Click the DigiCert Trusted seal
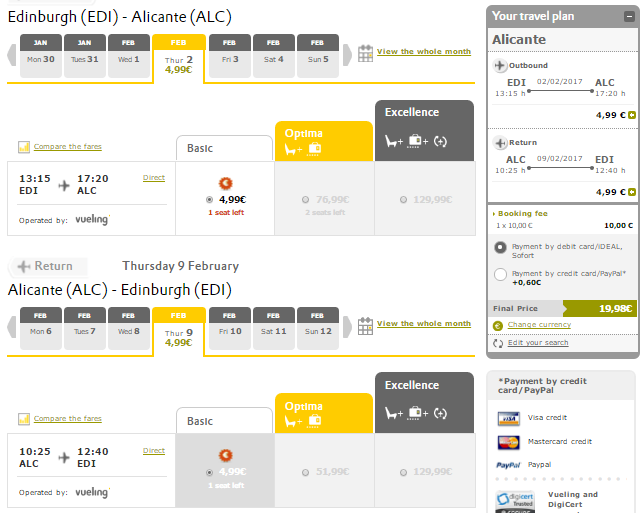The width and height of the screenshot is (642, 513). [515, 502]
